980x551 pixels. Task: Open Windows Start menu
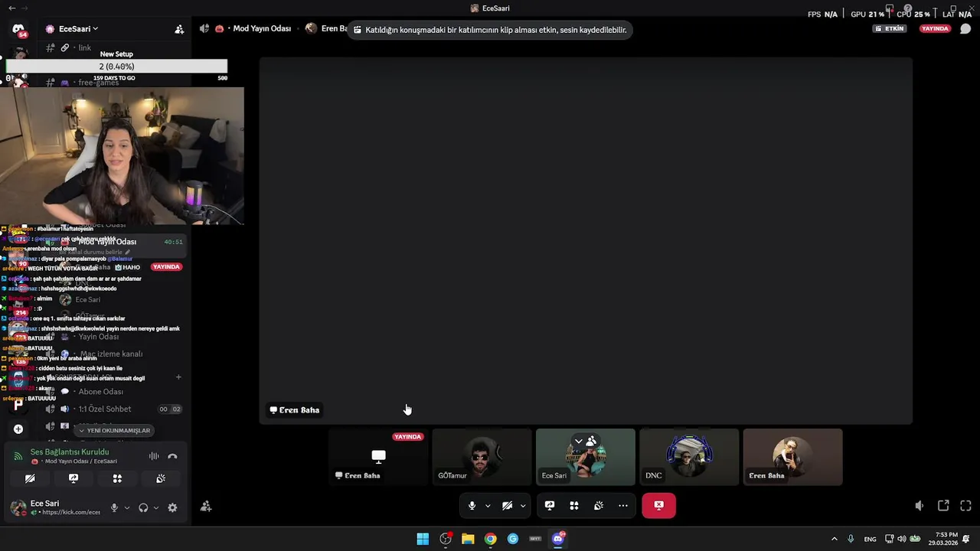pyautogui.click(x=423, y=539)
